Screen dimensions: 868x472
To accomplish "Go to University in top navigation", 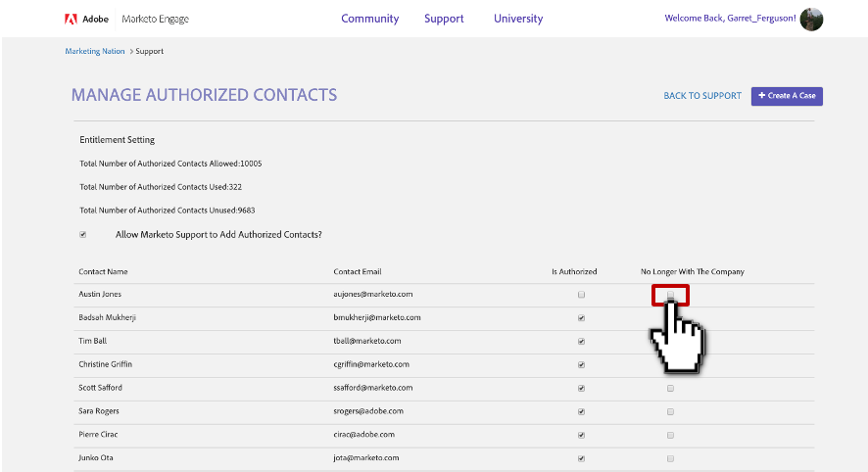I will coord(518,19).
